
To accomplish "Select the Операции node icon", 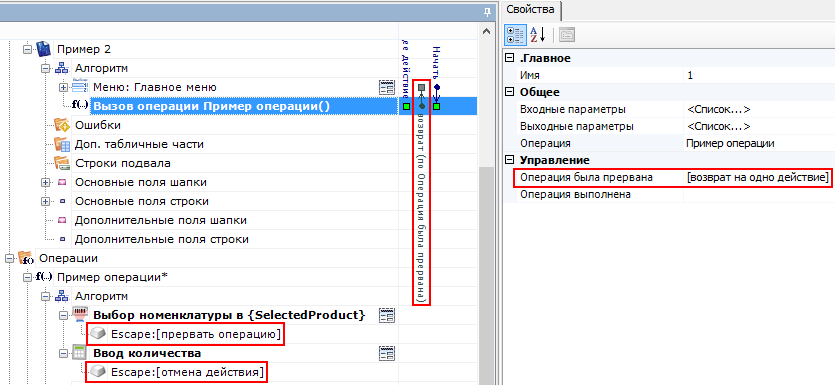I will [x=26, y=259].
